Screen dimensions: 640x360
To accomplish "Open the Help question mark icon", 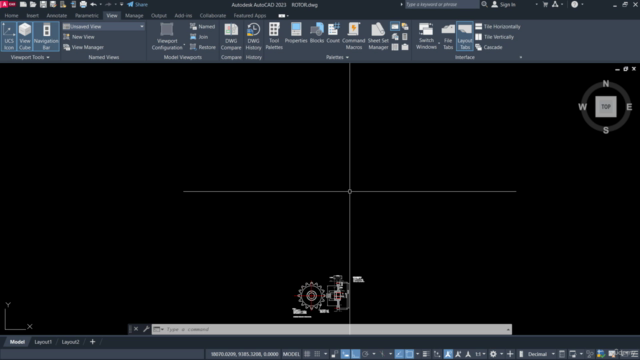I will pyautogui.click(x=575, y=4).
